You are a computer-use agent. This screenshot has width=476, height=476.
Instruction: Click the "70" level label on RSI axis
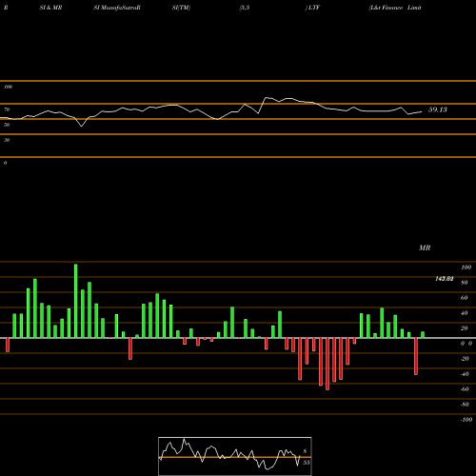[x=7, y=109]
